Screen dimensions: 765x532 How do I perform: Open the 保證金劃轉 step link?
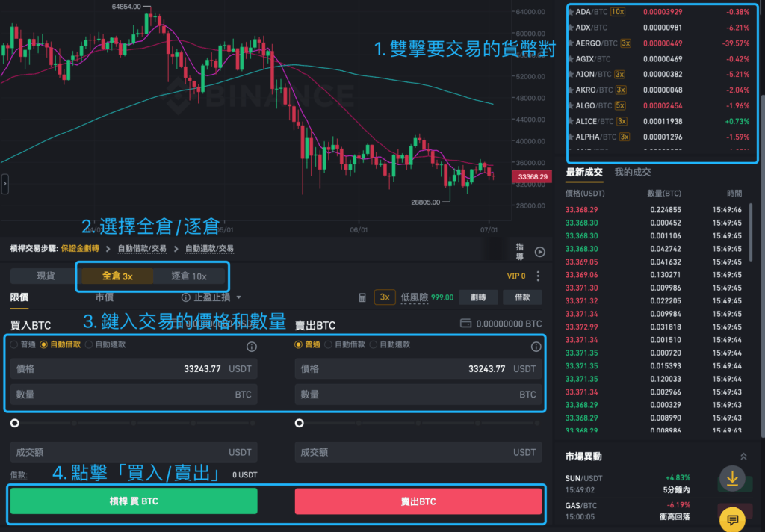point(80,248)
